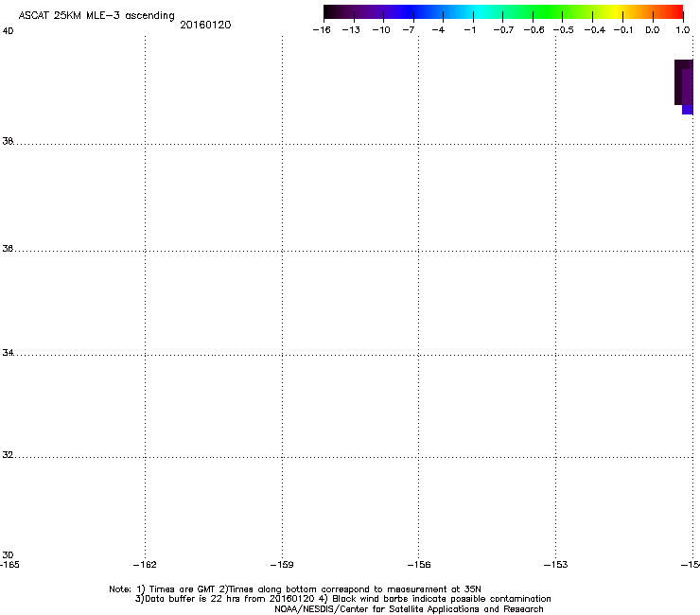Click the colorbar label "-4"
This screenshot has height=615, width=700.
(438, 30)
